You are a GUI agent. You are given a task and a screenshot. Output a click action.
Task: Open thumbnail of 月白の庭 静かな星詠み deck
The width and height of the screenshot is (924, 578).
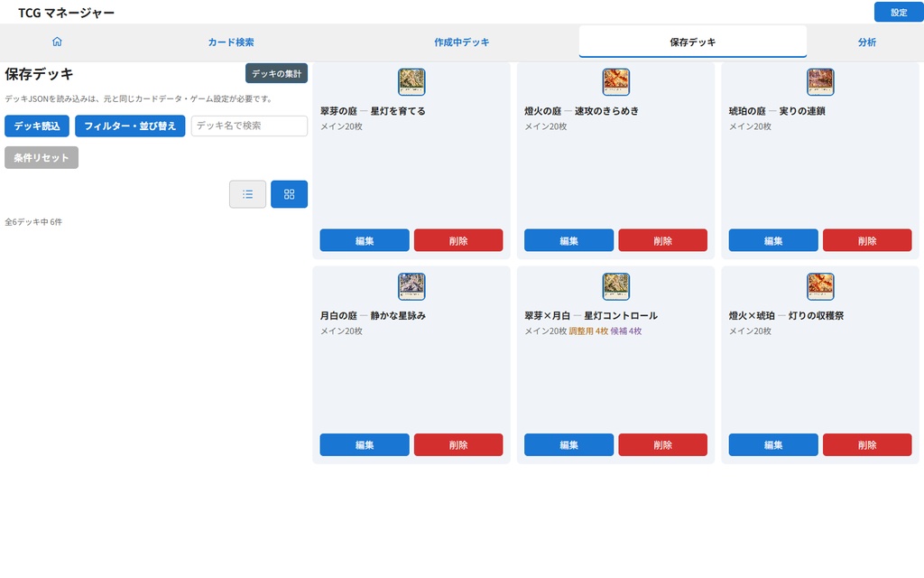[x=411, y=286]
